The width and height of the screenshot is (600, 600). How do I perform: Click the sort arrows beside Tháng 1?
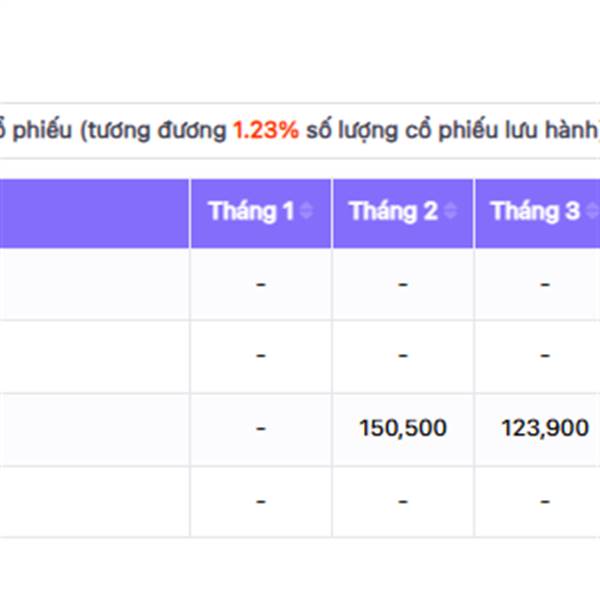(x=306, y=212)
